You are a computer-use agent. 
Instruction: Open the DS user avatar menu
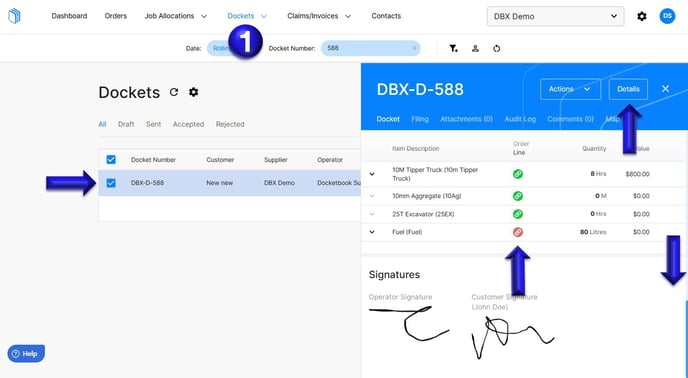tap(667, 16)
